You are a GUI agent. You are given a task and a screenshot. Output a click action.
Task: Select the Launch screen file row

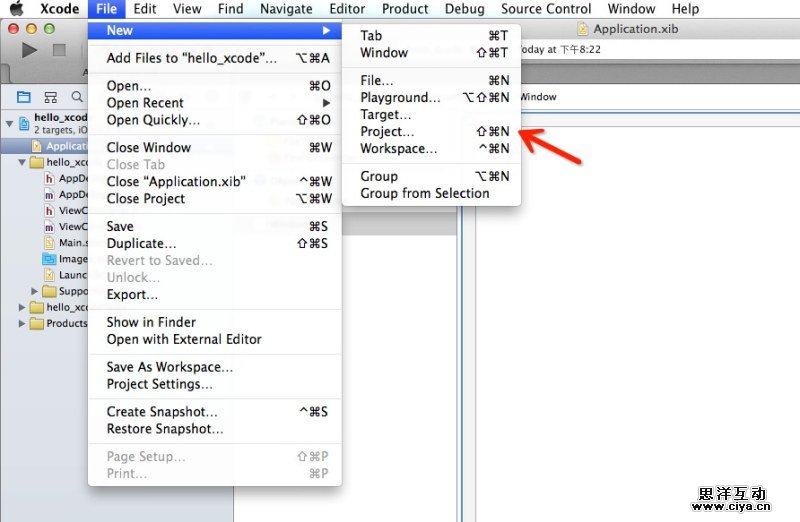click(44, 275)
